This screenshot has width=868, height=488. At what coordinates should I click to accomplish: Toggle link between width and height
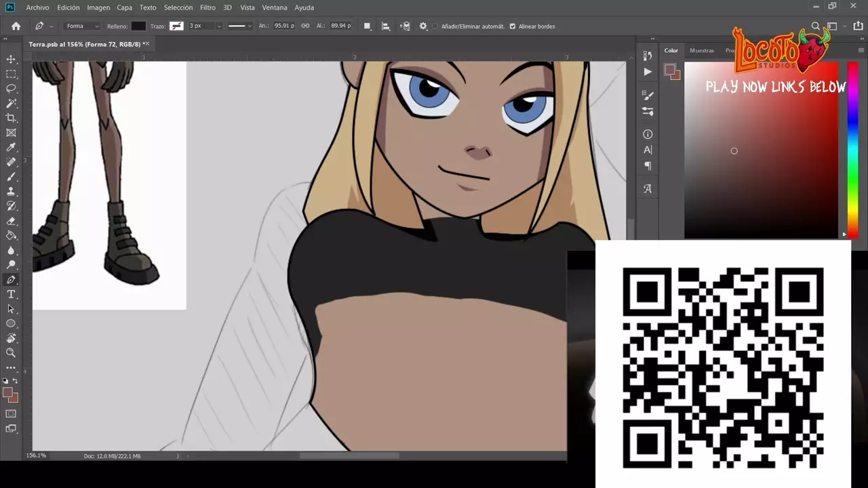[305, 26]
